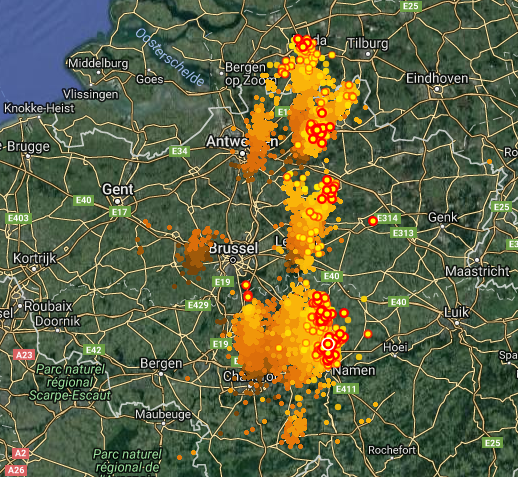Viewport: 518px width, 477px height.
Task: Click the Oosterschelde water label
Action: [x=169, y=57]
